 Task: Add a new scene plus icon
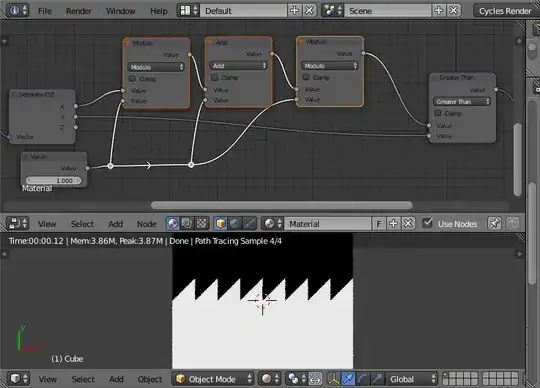[439, 11]
